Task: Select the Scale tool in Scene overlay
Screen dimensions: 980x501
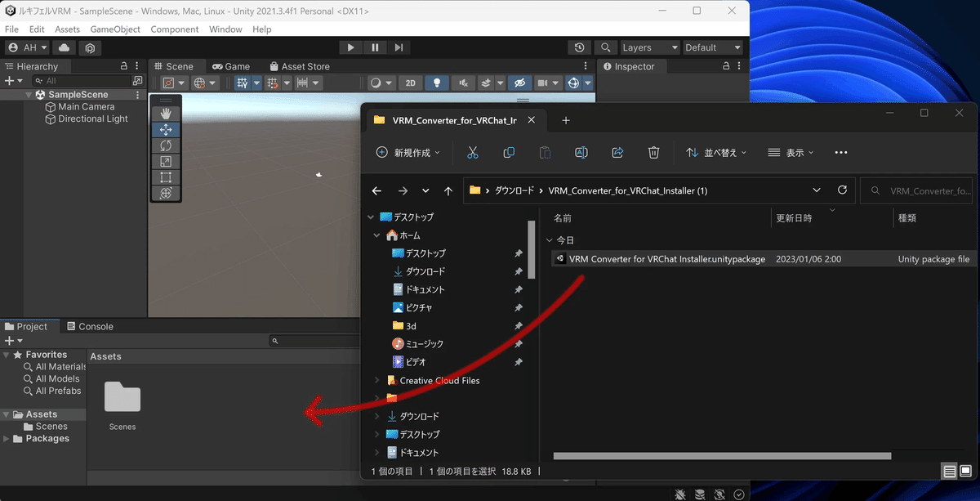Action: point(166,161)
